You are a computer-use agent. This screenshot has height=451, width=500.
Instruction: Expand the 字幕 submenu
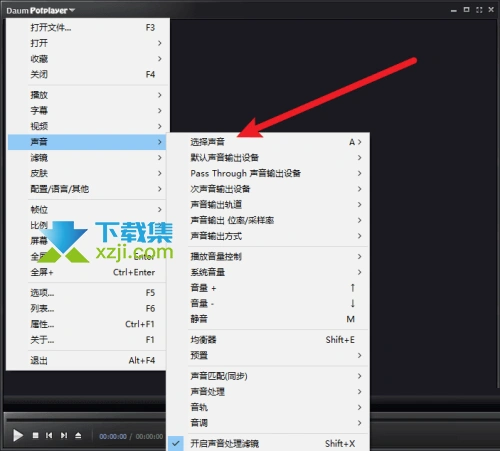click(x=87, y=110)
